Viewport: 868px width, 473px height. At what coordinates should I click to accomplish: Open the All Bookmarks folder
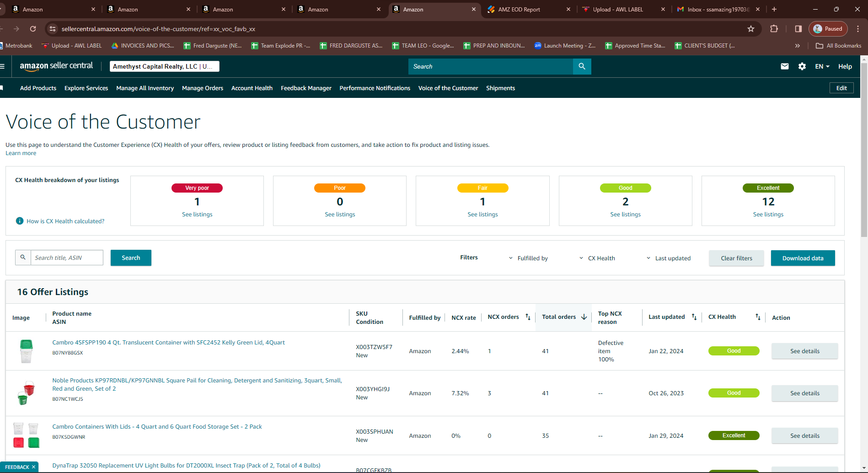tap(839, 46)
